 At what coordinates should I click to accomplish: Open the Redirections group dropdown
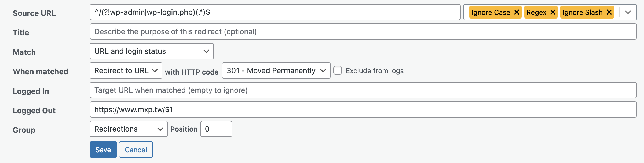(x=129, y=129)
